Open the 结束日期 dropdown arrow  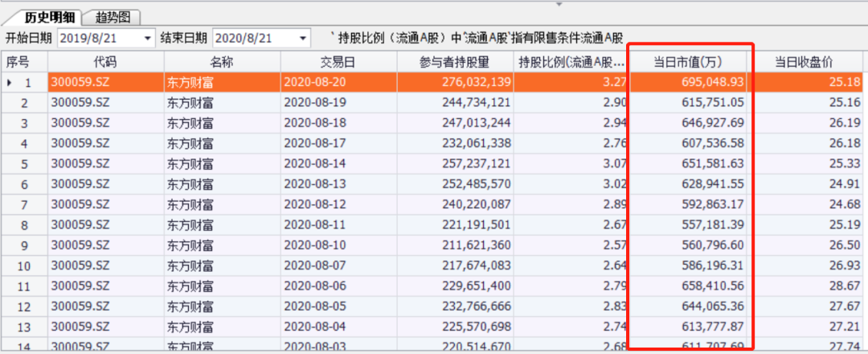tap(303, 39)
